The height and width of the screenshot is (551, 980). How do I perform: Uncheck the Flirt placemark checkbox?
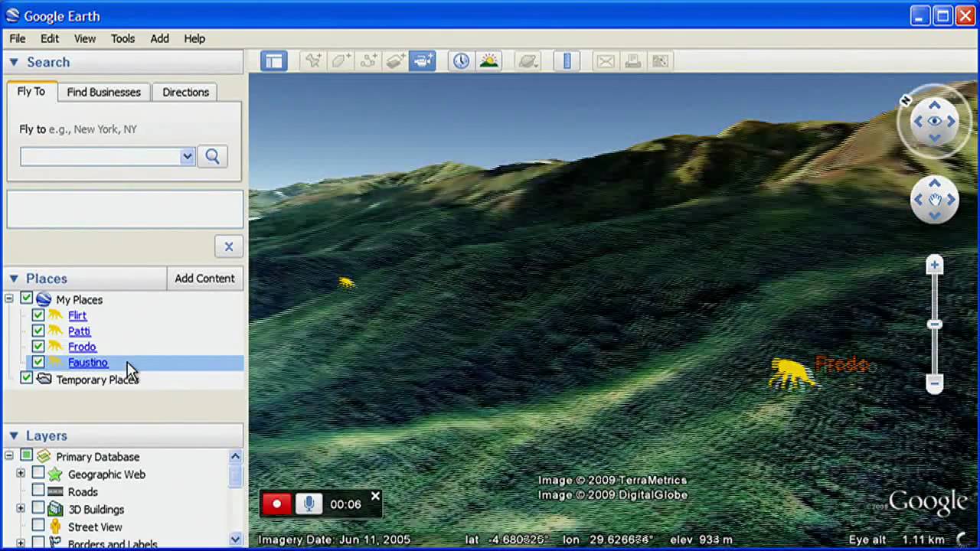pyautogui.click(x=38, y=315)
